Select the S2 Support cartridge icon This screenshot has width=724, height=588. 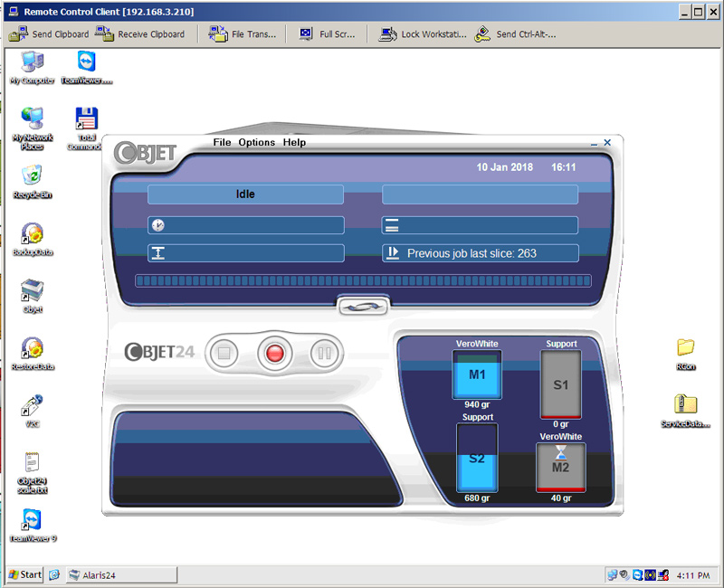(x=477, y=459)
